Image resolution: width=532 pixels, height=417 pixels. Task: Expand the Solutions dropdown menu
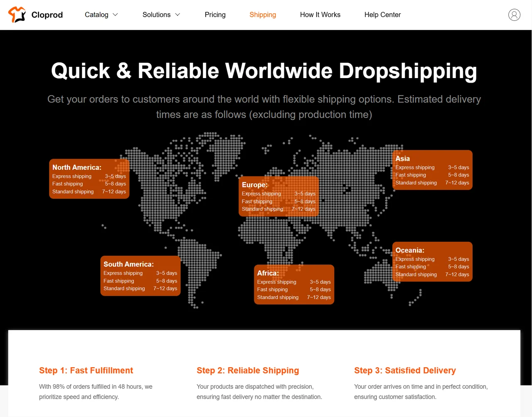(x=157, y=15)
